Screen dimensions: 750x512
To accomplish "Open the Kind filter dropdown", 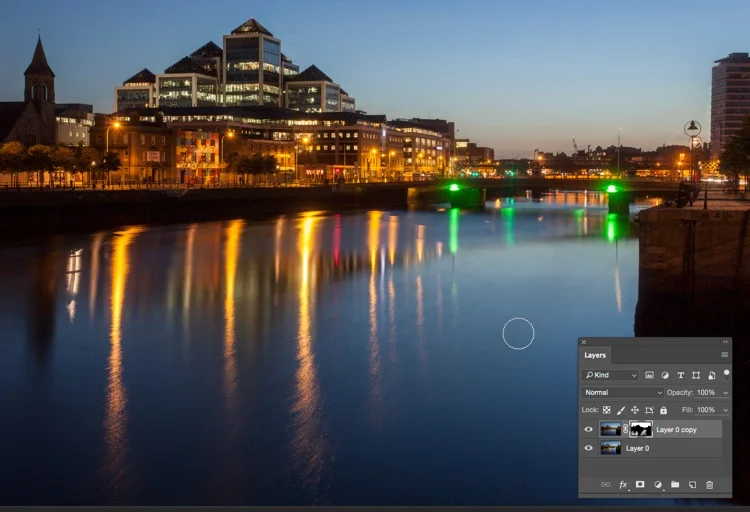I will pyautogui.click(x=610, y=375).
